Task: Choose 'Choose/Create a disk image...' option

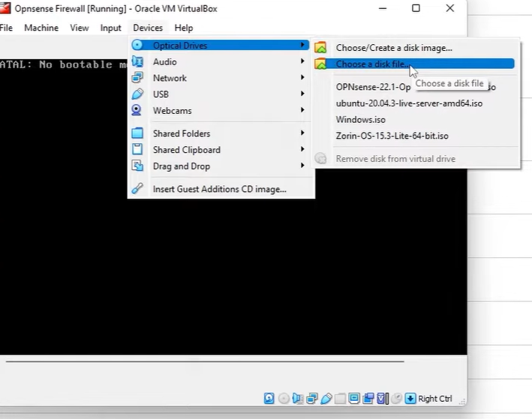Action: 393,48
